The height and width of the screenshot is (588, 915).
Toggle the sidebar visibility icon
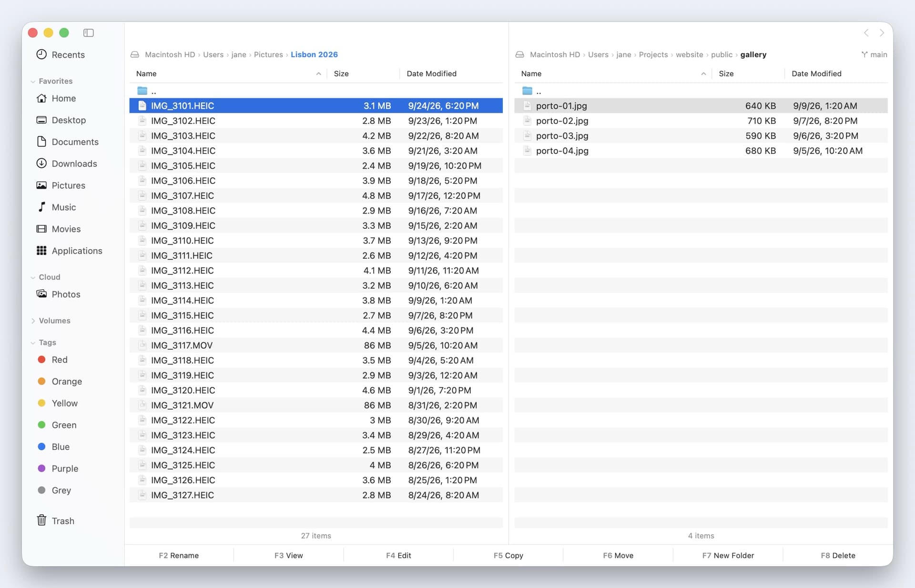[x=88, y=32]
